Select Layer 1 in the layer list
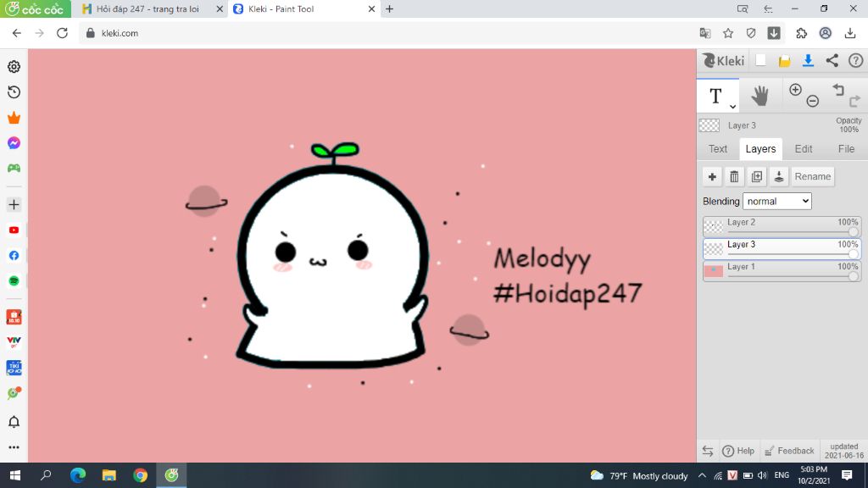The image size is (868, 488). point(782,271)
